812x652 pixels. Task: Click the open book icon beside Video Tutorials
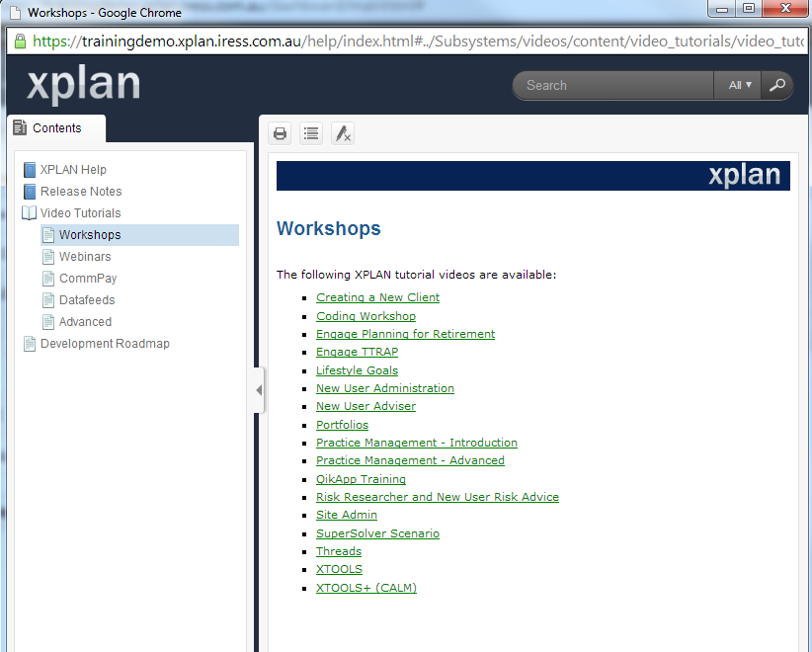[x=29, y=212]
